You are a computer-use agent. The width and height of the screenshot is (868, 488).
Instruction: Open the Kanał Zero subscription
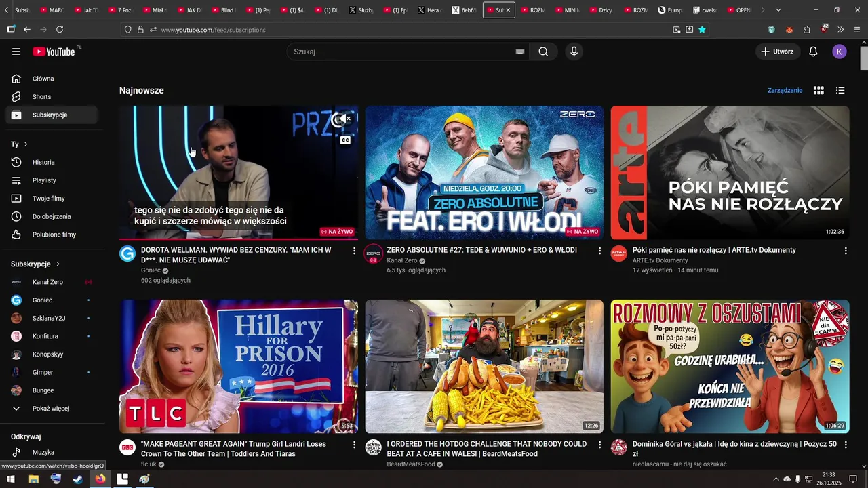click(52, 282)
